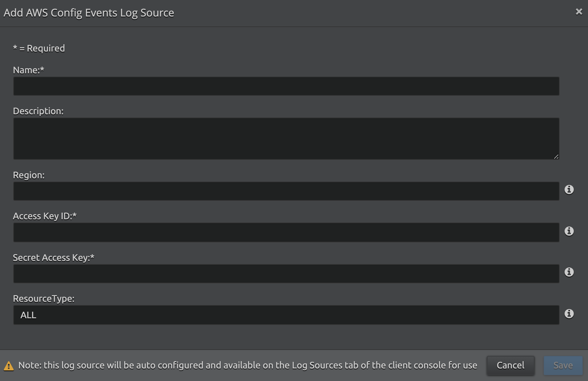Click the Save button

563,365
